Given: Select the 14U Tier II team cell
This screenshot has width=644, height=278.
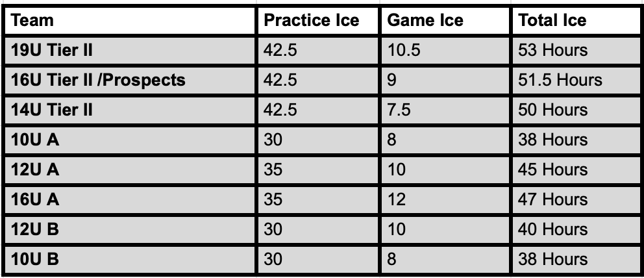Looking at the screenshot, I should [130, 110].
